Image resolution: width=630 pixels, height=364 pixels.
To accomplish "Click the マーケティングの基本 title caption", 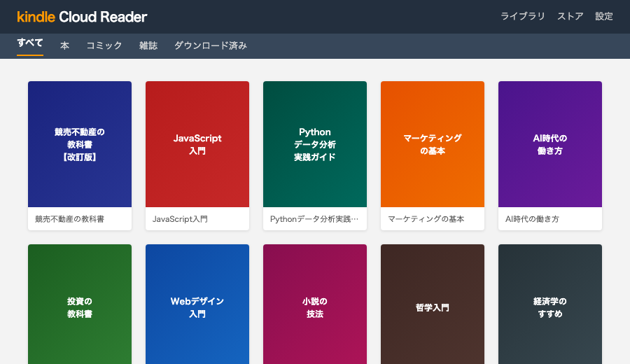I will point(426,219).
